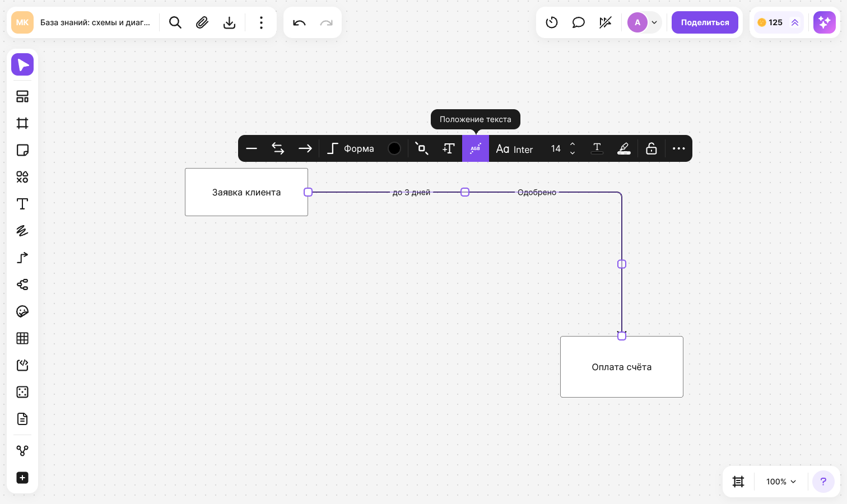Image resolution: width=847 pixels, height=504 pixels.
Task: Select the frame tool
Action: (22, 123)
